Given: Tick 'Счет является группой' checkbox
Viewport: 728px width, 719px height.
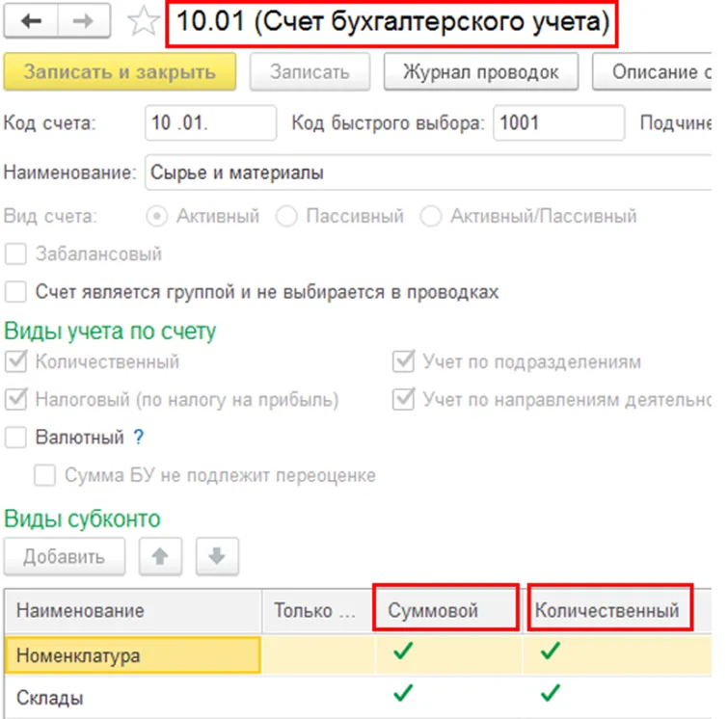Looking at the screenshot, I should (x=15, y=291).
